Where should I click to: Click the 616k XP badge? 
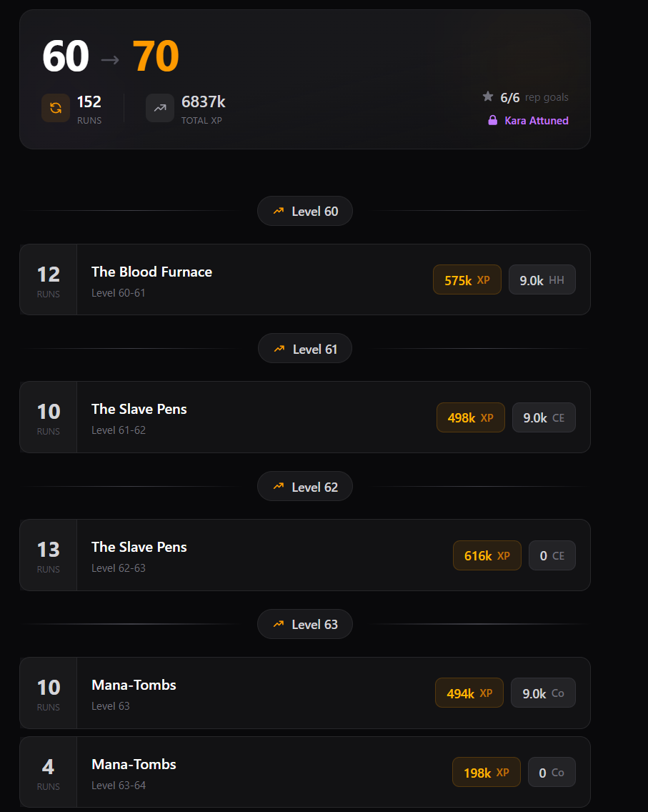click(487, 555)
